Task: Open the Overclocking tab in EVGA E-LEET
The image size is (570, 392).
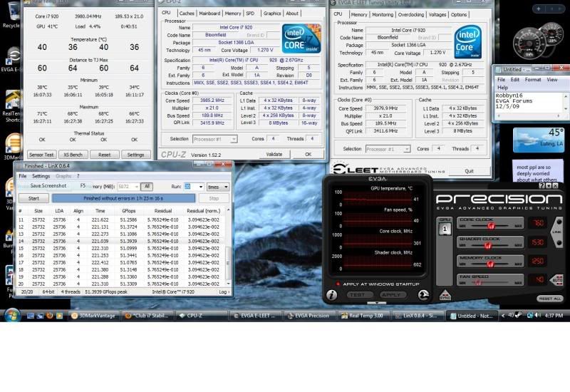Action: point(410,14)
